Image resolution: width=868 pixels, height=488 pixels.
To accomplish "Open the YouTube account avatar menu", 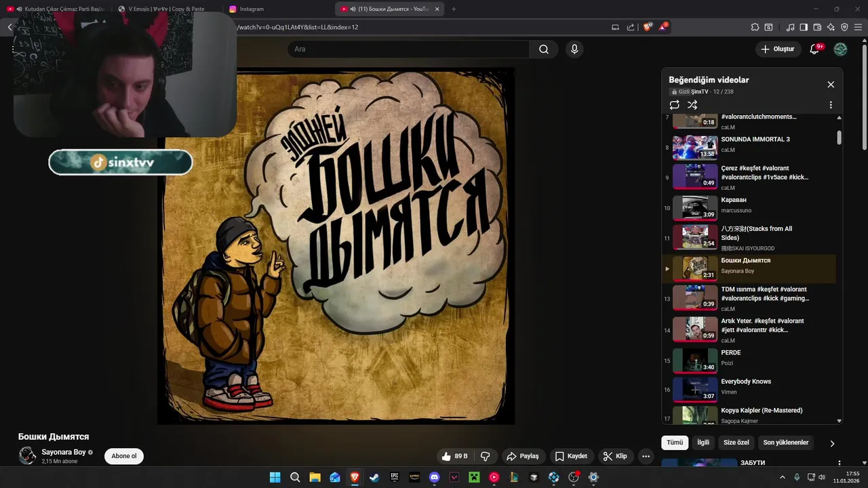I will click(x=840, y=49).
